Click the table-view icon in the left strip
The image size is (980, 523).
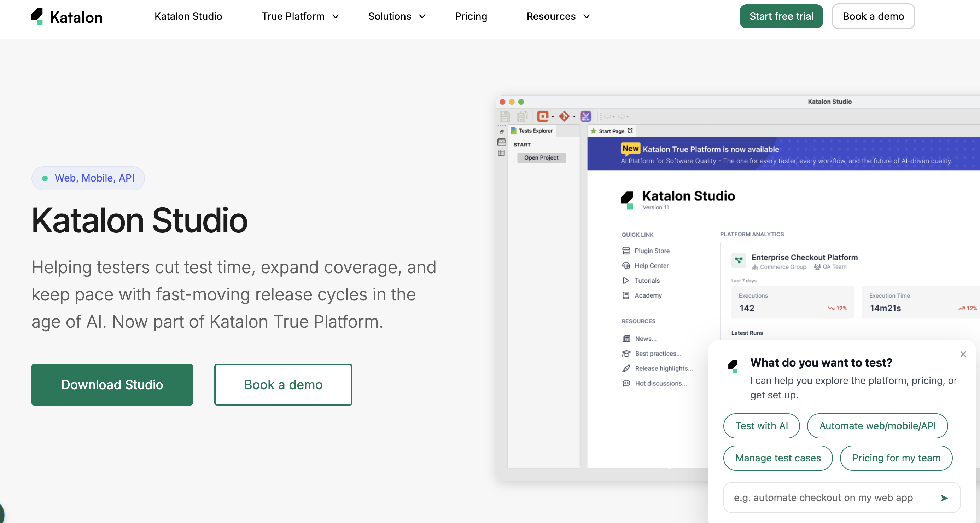click(x=501, y=153)
